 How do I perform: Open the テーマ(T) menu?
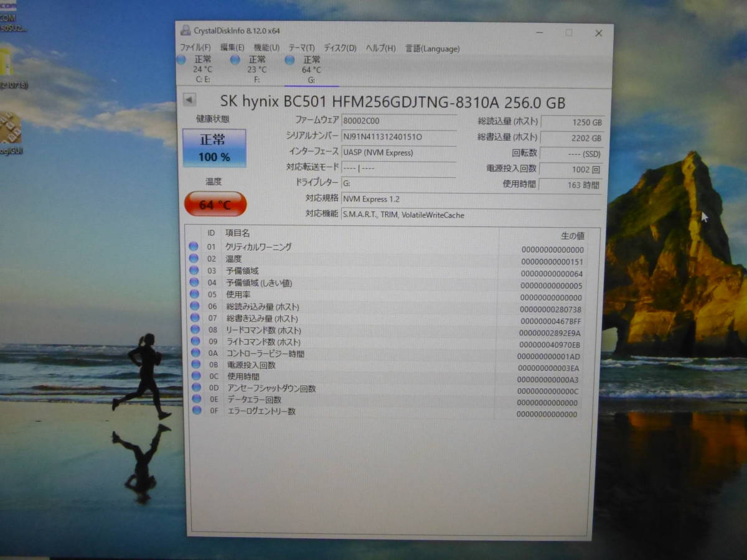(301, 48)
